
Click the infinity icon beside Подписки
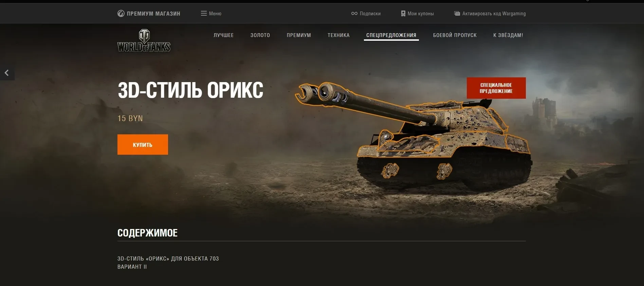354,14
